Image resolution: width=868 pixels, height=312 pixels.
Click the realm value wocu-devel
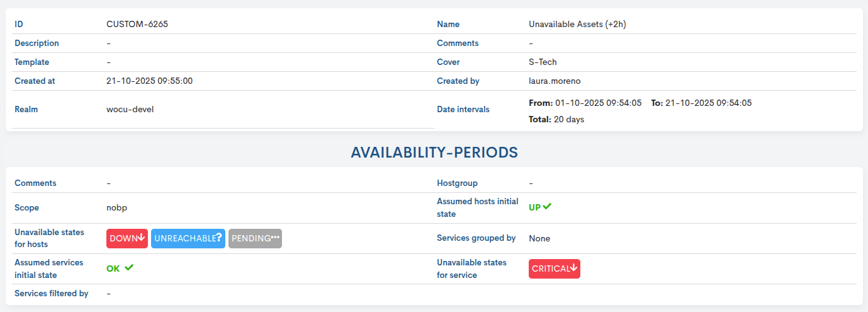point(130,109)
